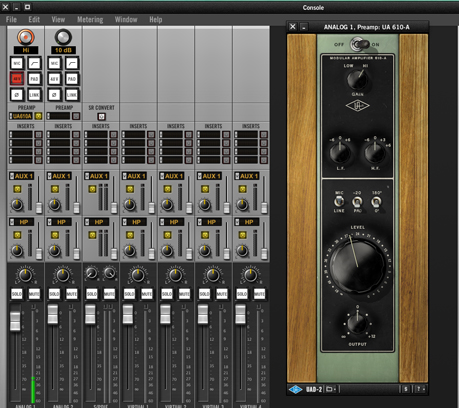Viewport: 459px width, 408px height.
Task: Click the main pan knob on Analog 1 channel
Action: 25,275
